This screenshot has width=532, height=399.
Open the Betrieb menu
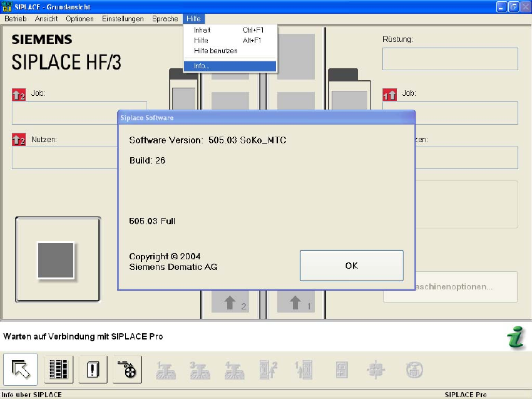pos(16,19)
